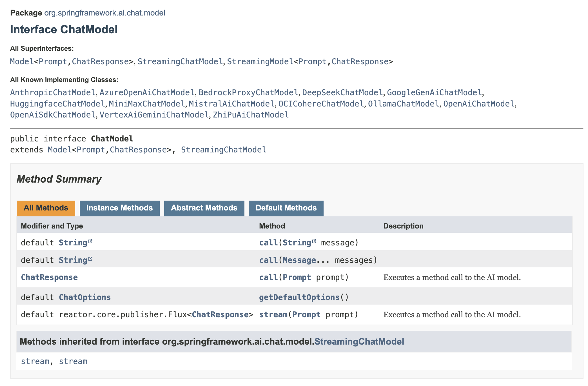The height and width of the screenshot is (386, 588).
Task: Open the OllamaChatModel class link
Action: pos(403,104)
